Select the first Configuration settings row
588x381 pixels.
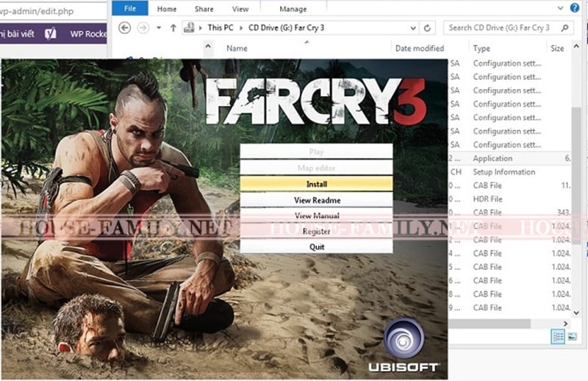pos(510,63)
